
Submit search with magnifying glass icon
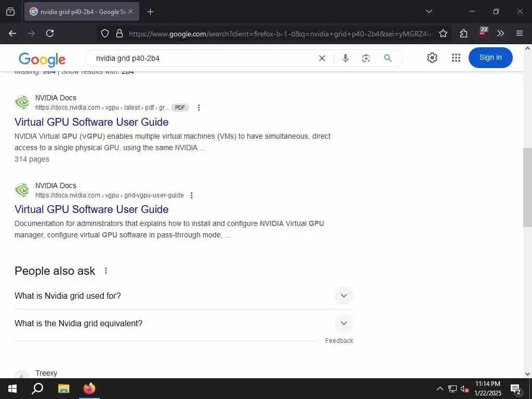(388, 58)
